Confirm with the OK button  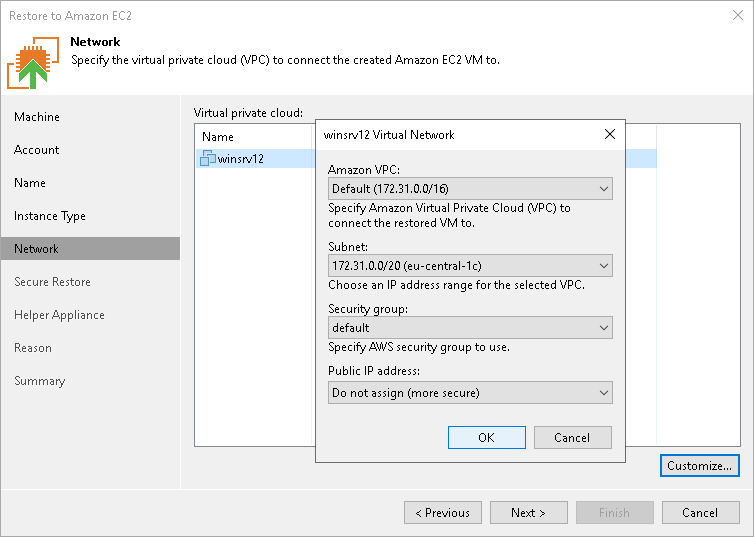[x=487, y=437]
